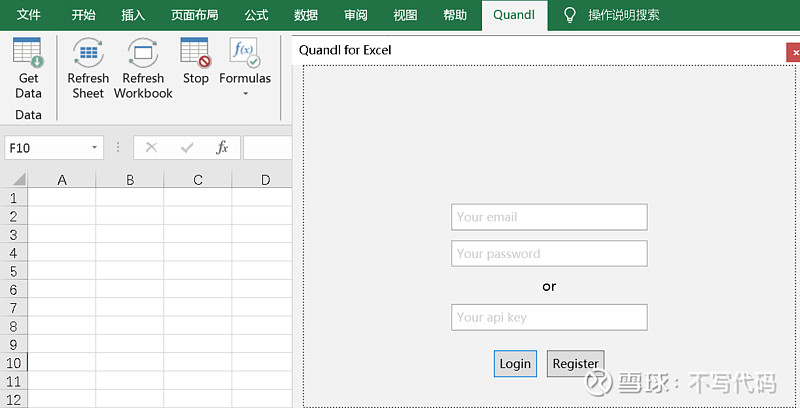Switch to the 帮助 ribbon tab

point(455,15)
